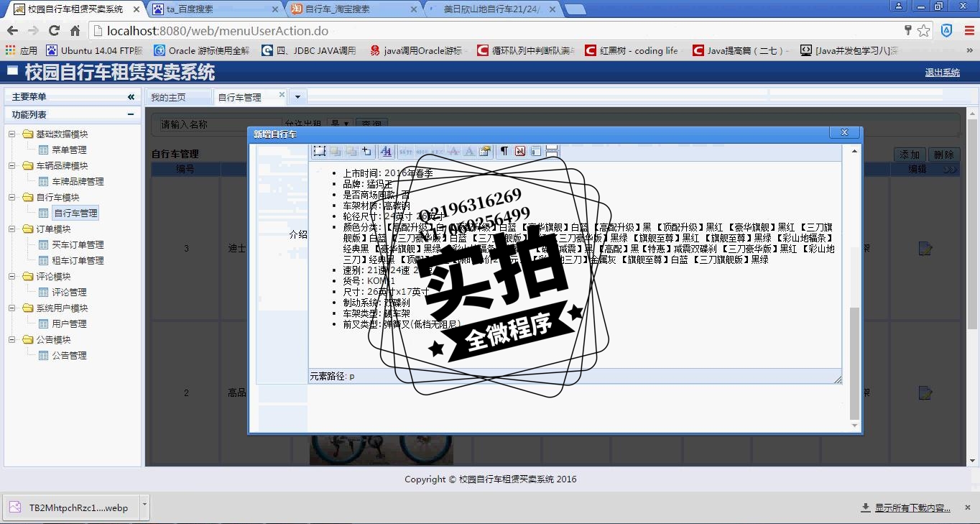Viewport: 980px width, 524px height.
Task: Collapse the 车辆品牌模块 tree node
Action: point(12,166)
